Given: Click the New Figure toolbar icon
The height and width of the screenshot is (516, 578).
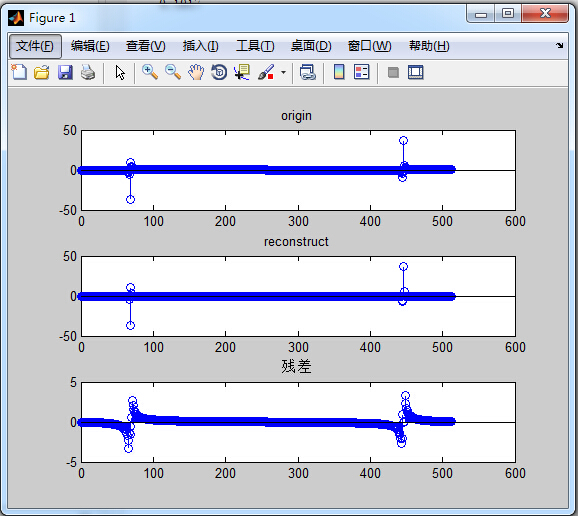Looking at the screenshot, I should click(19, 72).
